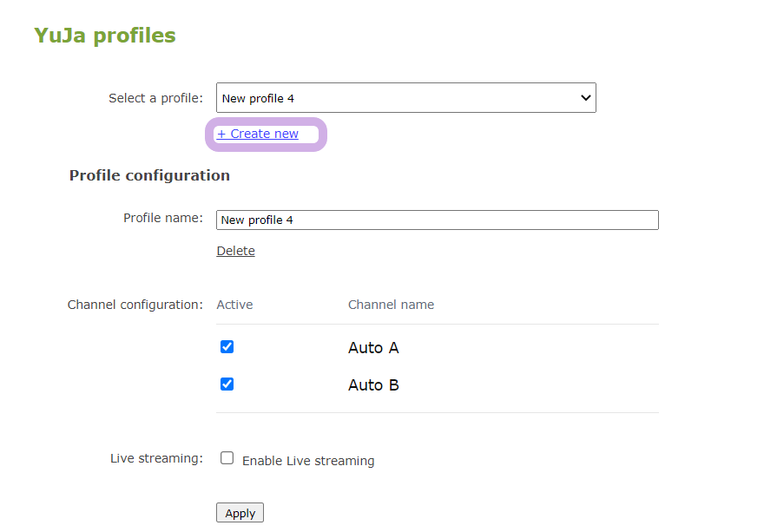Click the 'Live streaming:' field label

(156, 458)
